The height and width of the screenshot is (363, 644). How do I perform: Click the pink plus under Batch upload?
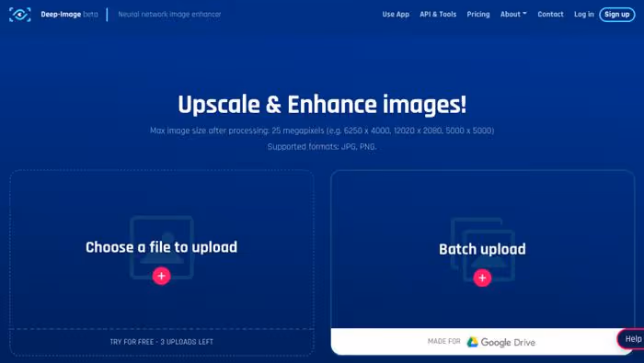tap(482, 278)
